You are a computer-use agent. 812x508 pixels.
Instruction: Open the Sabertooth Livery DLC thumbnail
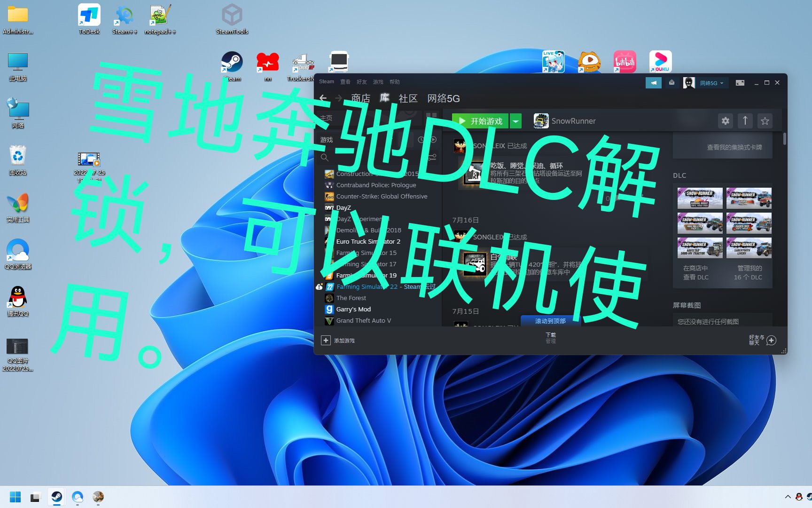(749, 247)
